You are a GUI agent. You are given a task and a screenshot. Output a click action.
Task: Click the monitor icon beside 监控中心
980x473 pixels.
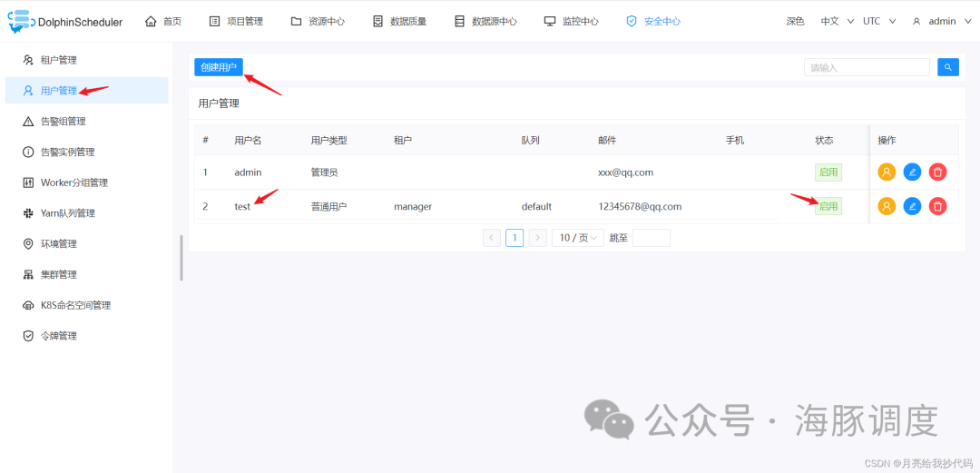pos(550,21)
